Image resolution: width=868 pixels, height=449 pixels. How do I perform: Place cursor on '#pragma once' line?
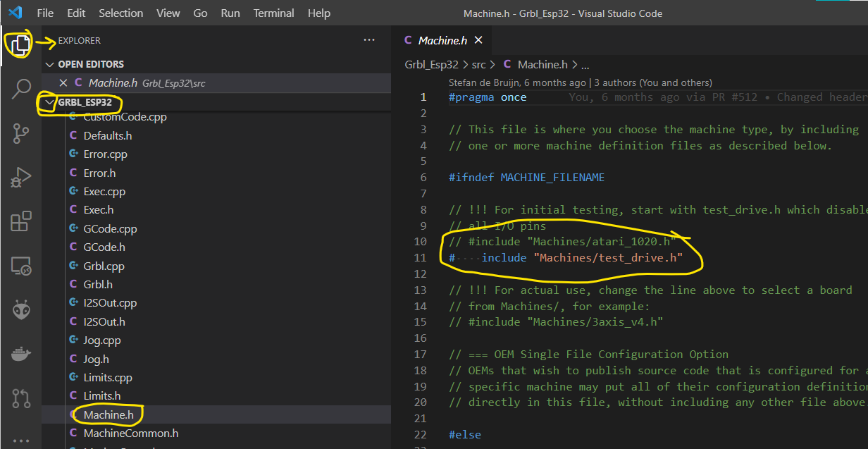pos(488,97)
